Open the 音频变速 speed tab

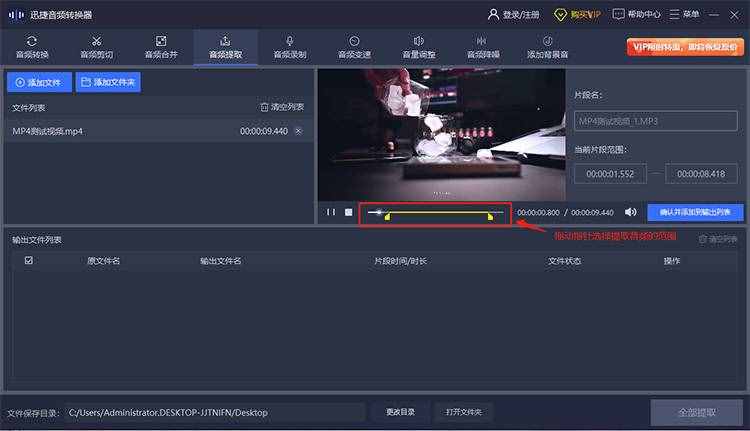(x=354, y=47)
